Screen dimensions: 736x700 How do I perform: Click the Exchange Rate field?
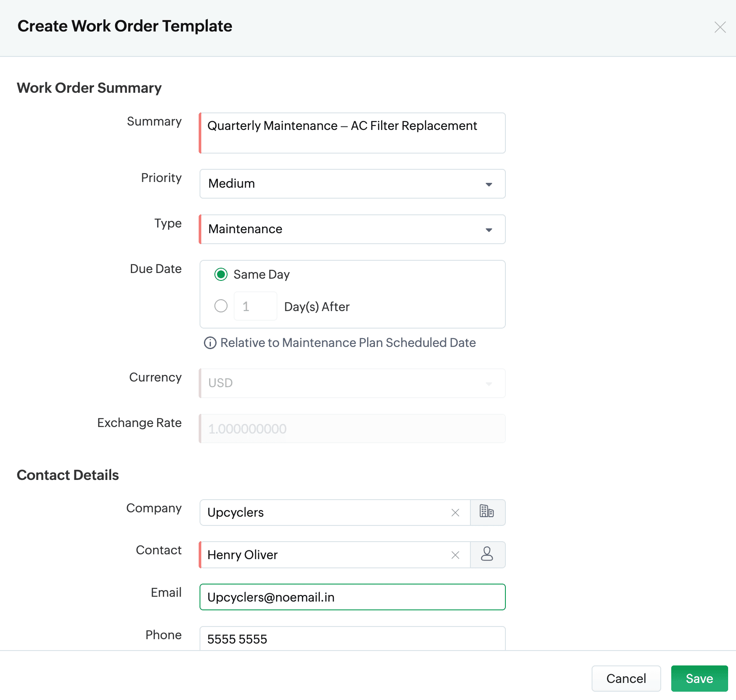(x=352, y=429)
